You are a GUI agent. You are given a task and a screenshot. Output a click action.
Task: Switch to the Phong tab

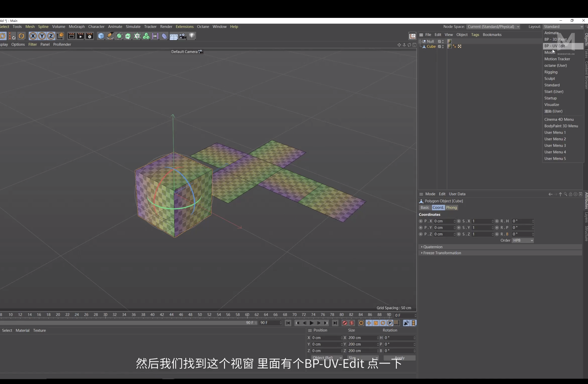[451, 207]
